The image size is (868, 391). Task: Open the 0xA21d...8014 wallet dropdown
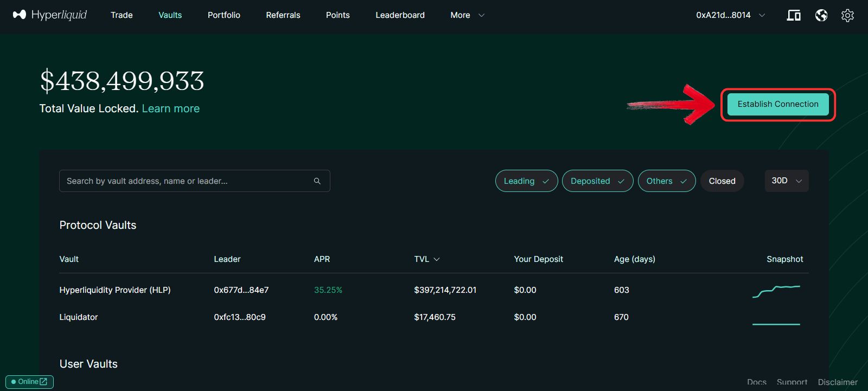click(730, 15)
